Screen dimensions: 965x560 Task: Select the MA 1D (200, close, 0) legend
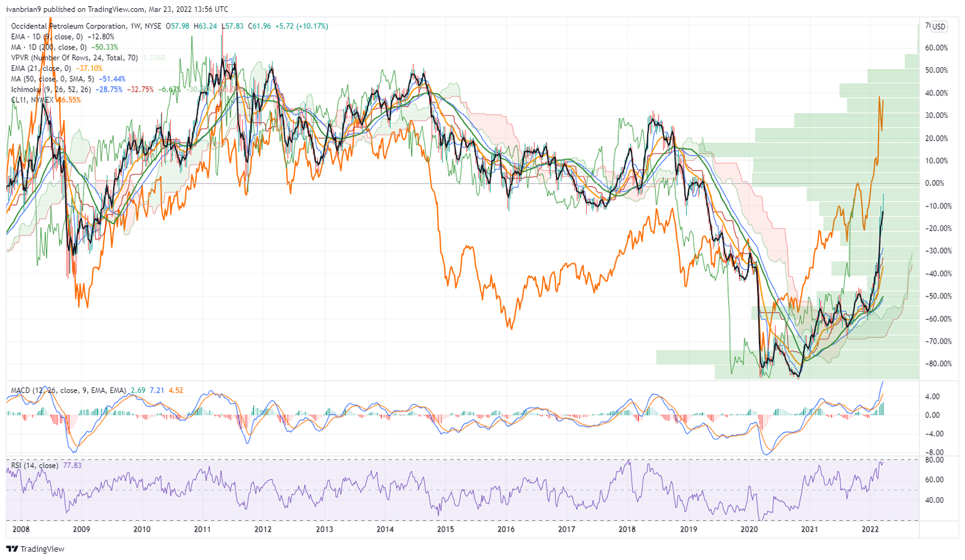pos(49,47)
